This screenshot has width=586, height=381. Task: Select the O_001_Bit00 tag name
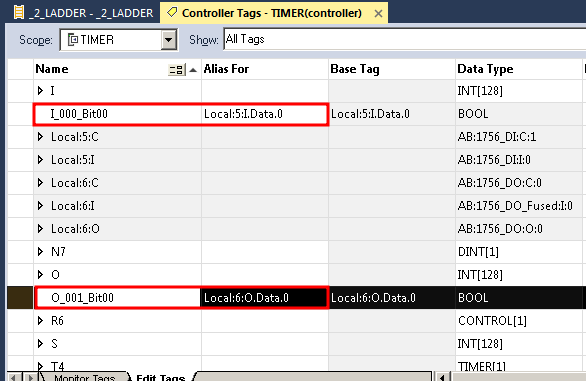pos(82,298)
